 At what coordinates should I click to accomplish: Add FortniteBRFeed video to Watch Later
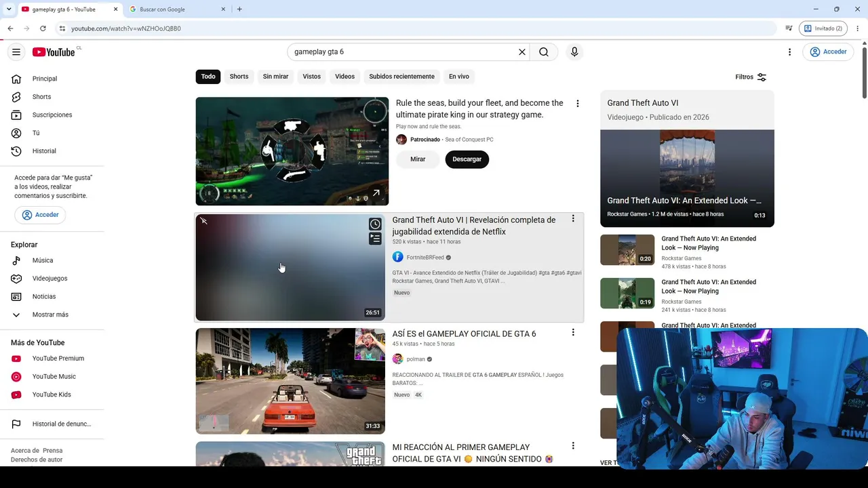tap(375, 224)
